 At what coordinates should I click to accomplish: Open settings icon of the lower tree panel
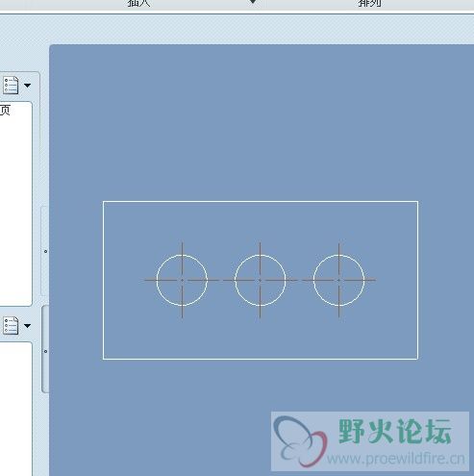11,326
